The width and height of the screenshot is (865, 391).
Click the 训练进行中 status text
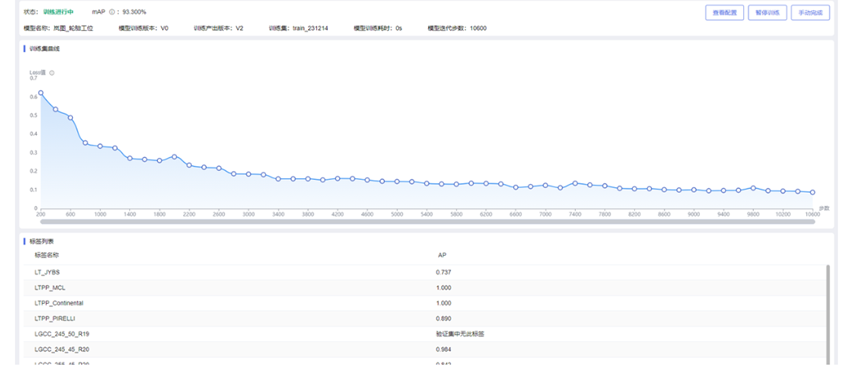[58, 12]
